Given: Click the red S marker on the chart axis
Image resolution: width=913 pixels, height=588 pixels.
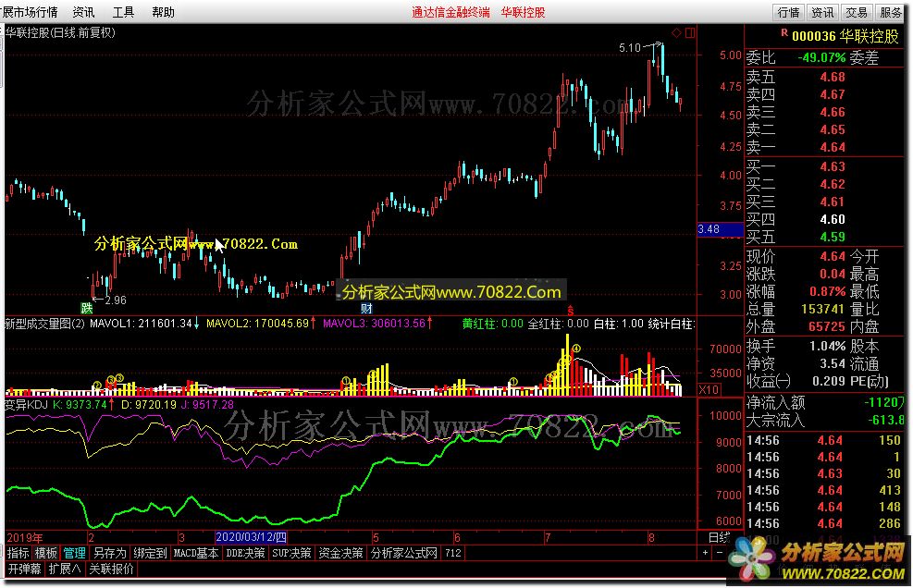Looking at the screenshot, I should tap(570, 311).
